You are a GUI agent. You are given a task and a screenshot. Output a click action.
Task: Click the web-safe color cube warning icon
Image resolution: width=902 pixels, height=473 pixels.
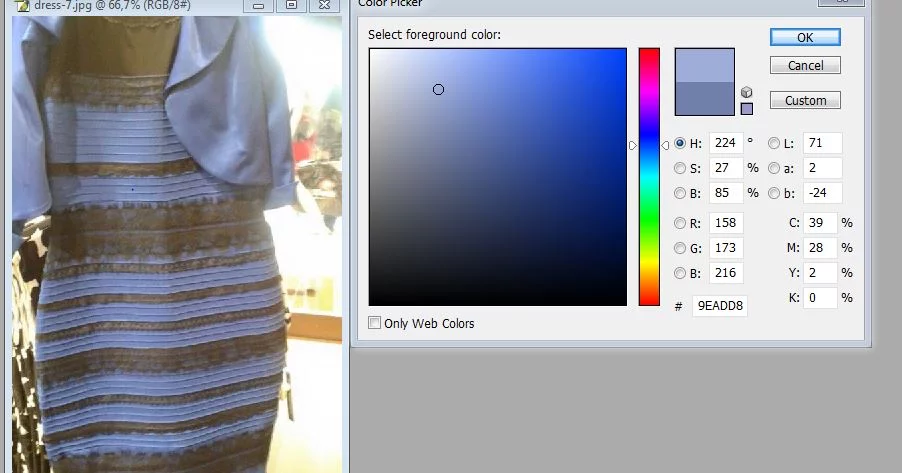pos(746,93)
